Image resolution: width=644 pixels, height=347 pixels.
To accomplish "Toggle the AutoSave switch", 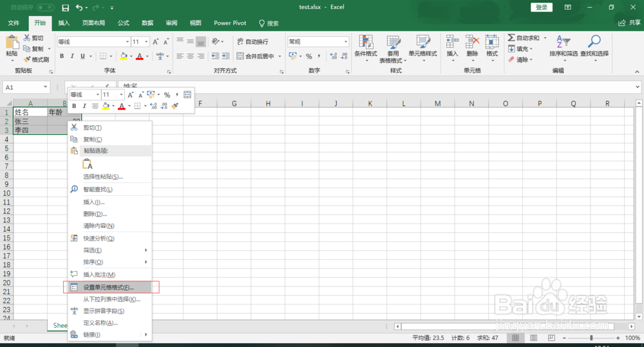I will point(45,7).
